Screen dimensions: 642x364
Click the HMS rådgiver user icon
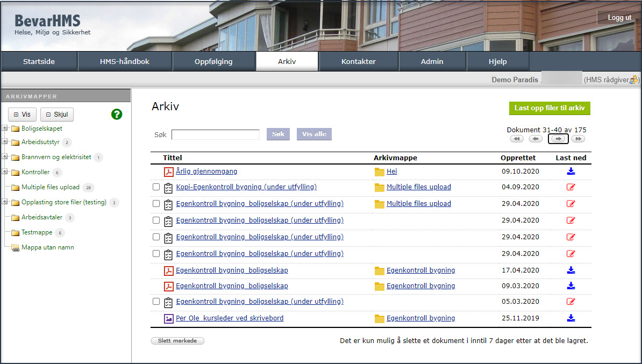click(x=634, y=80)
